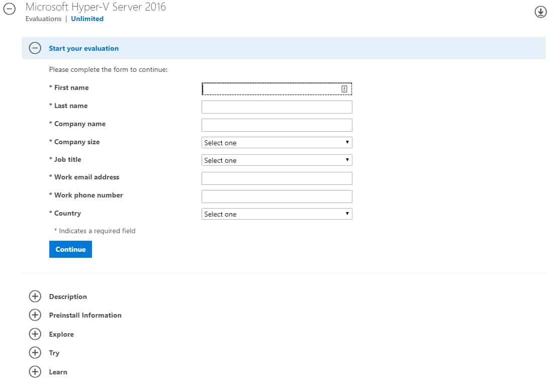Focus the First name input field

[276, 89]
